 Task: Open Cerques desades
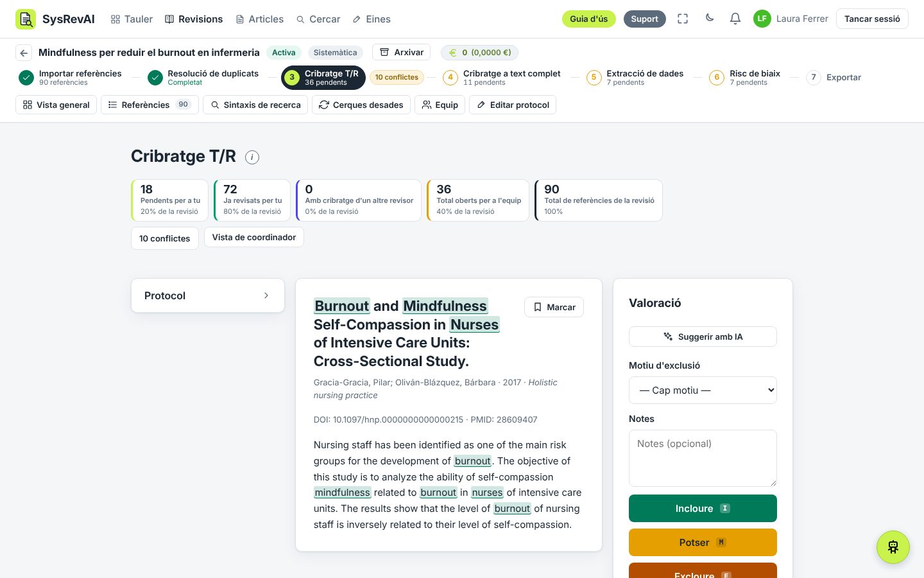[x=361, y=105]
